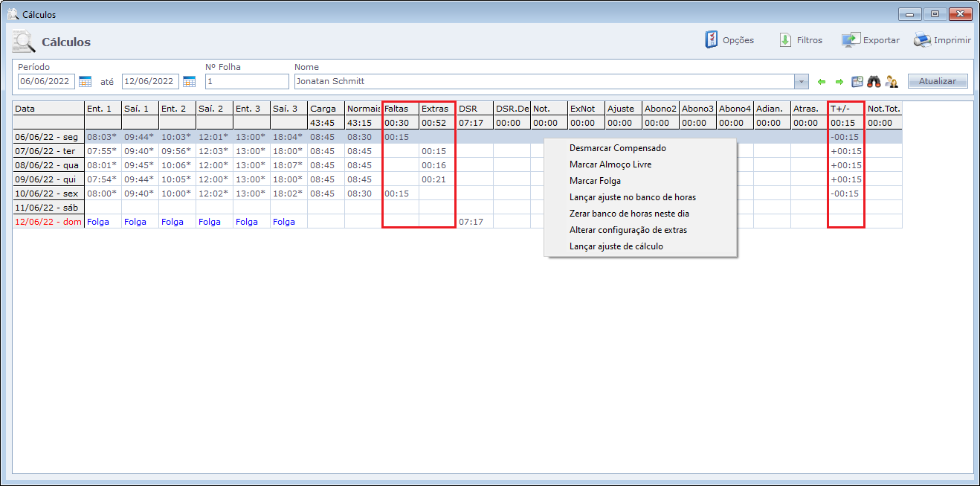Open the Opções checklist icon
This screenshot has width=980, height=486.
[x=712, y=40]
